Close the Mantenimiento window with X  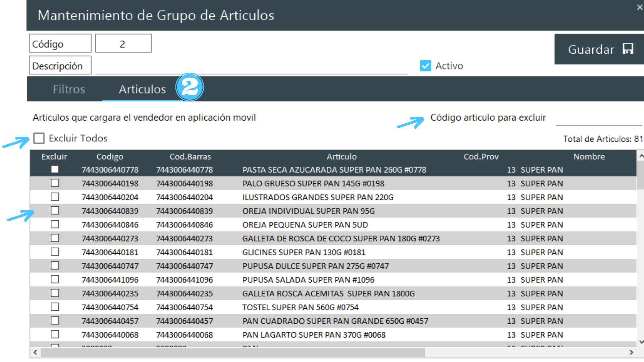639,7
